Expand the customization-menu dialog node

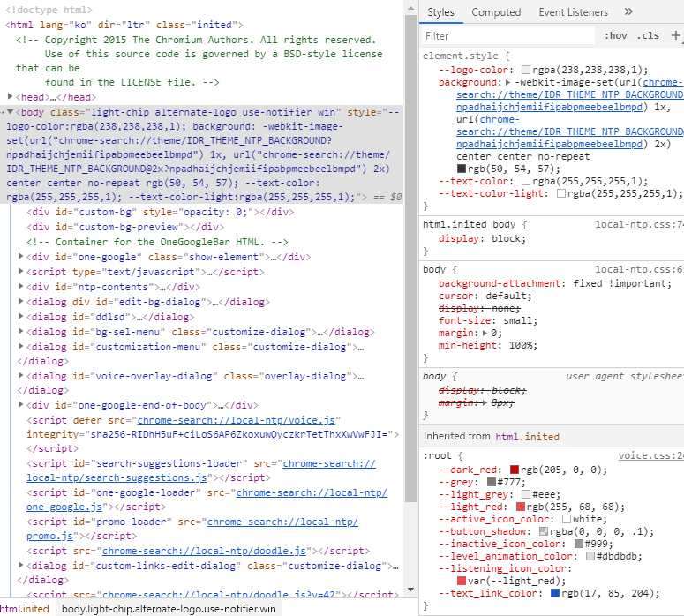point(20,347)
